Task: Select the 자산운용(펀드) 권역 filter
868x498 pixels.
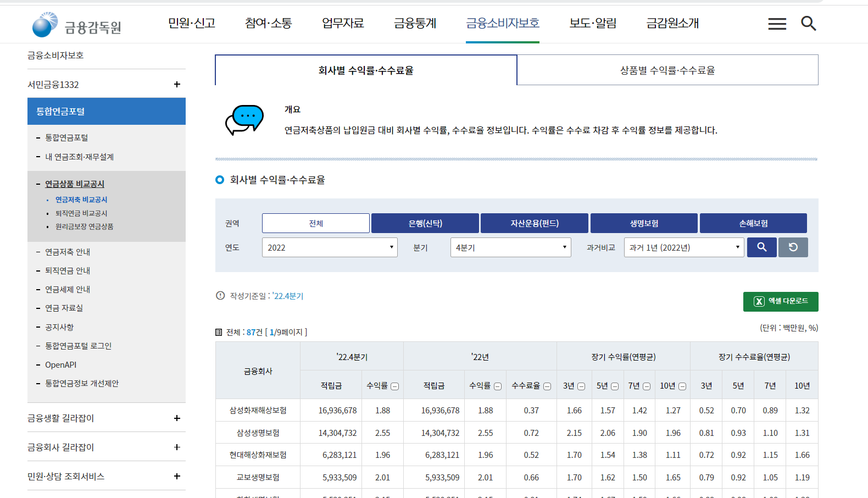Action: [x=535, y=223]
